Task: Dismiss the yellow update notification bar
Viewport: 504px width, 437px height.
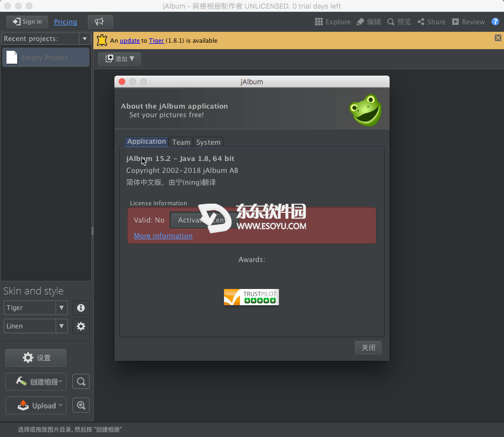Action: (498, 38)
